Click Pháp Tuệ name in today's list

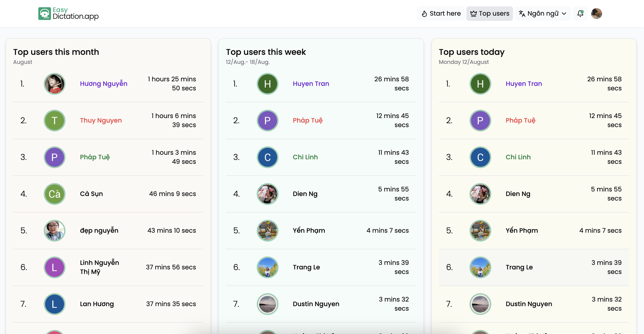pyautogui.click(x=520, y=121)
